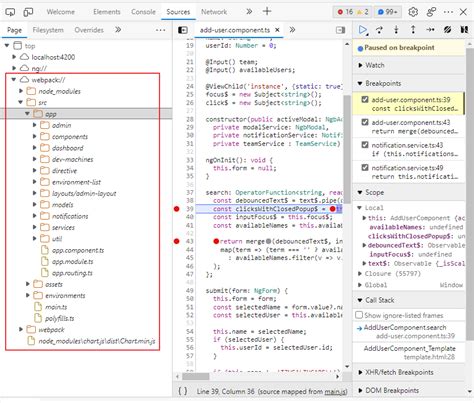This screenshot has height=403, width=474.
Task: Activate the inspect element picker icon
Action: click(x=10, y=12)
